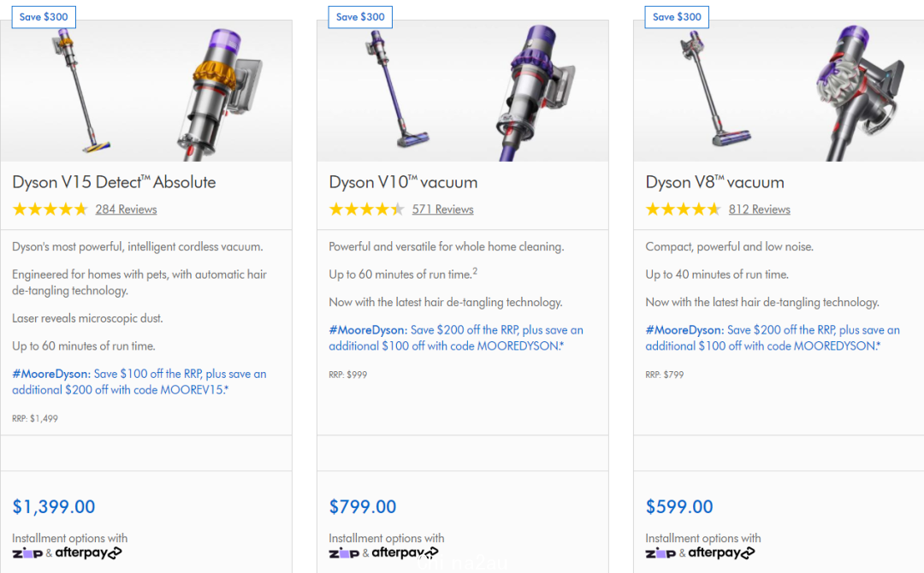Screen dimensions: 924x573
Task: Click the Dyson V10 star rating
Action: pos(366,209)
